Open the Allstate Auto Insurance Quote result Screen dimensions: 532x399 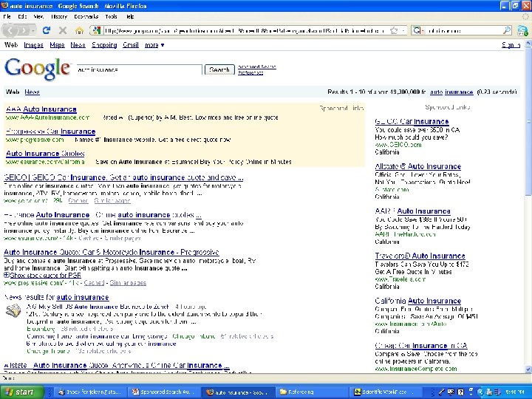117,366
